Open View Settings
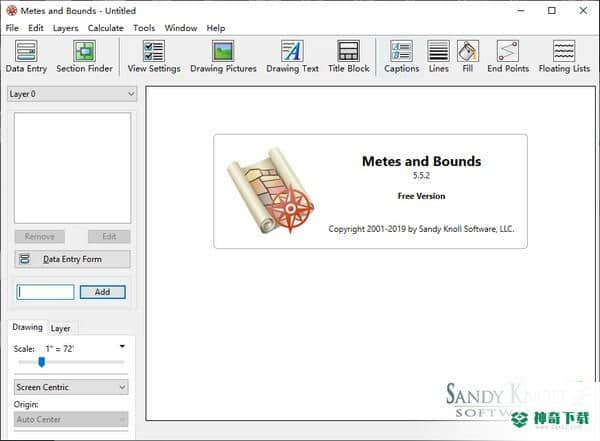Image resolution: width=600 pixels, height=441 pixels. click(x=154, y=57)
